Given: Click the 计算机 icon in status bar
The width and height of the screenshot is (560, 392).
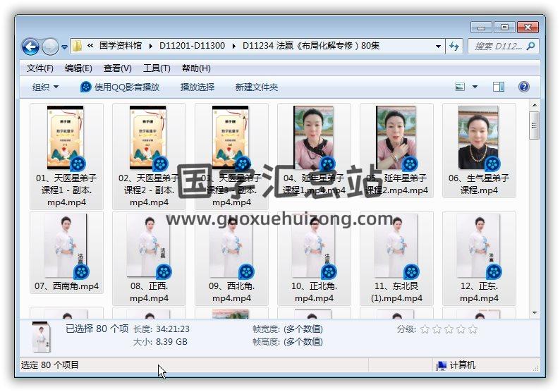Looking at the screenshot, I should coord(442,365).
